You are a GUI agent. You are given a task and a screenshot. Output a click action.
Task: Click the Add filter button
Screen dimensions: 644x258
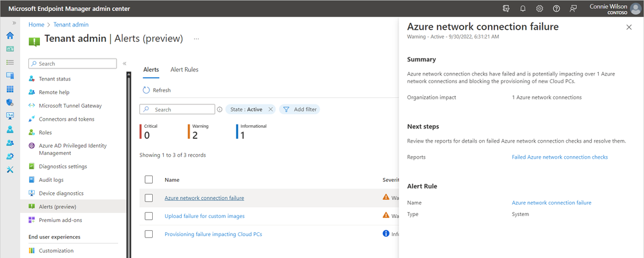tap(300, 110)
